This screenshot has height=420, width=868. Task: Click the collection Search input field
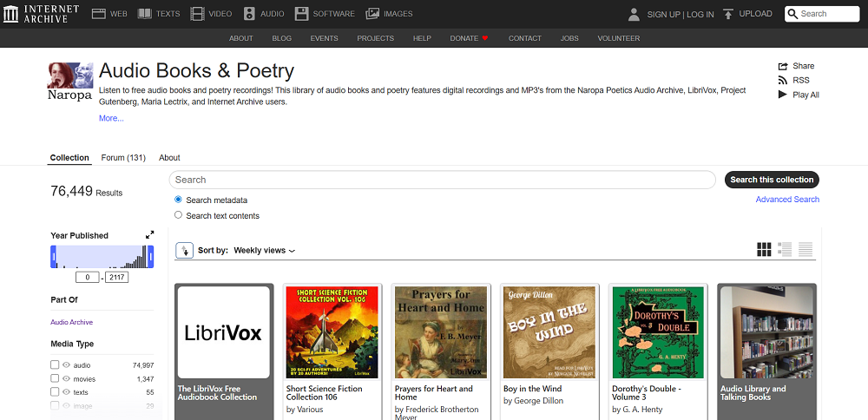click(x=443, y=180)
